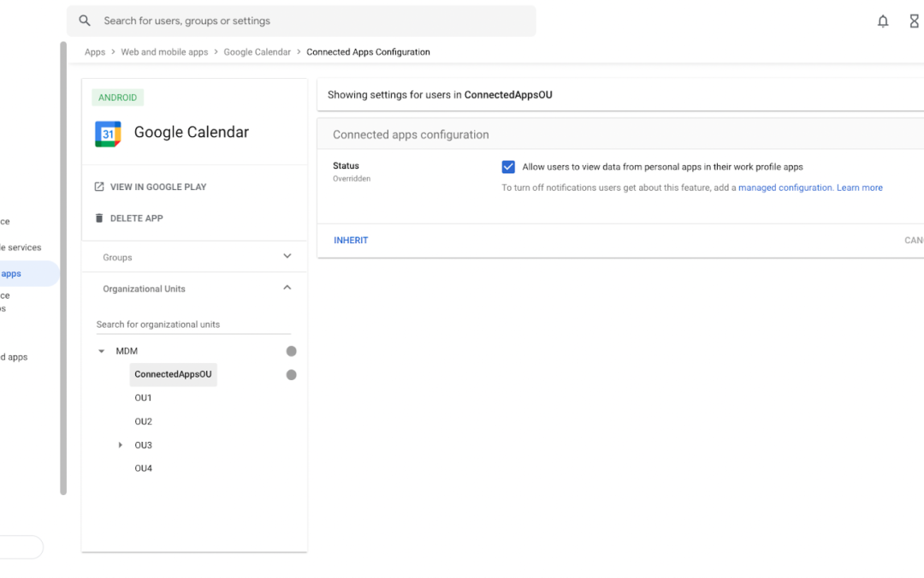Screen dimensions: 924x578
Task: Go to Web and mobile apps breadcrumb
Action: point(164,52)
